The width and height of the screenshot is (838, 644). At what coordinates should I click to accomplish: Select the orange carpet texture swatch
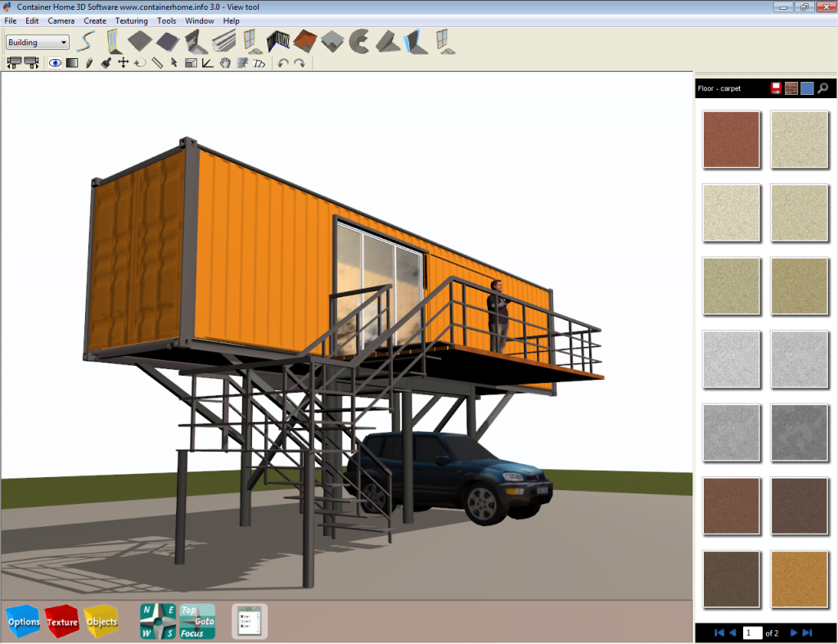(799, 579)
